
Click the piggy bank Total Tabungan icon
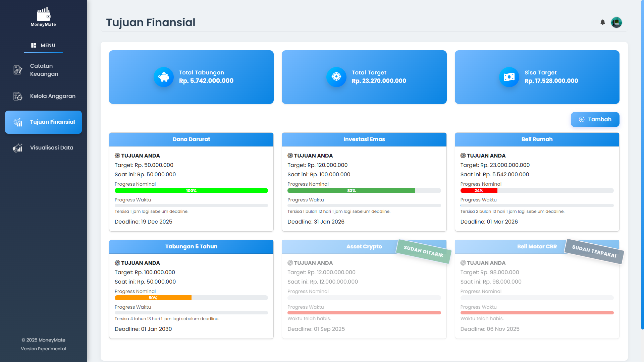click(x=164, y=77)
